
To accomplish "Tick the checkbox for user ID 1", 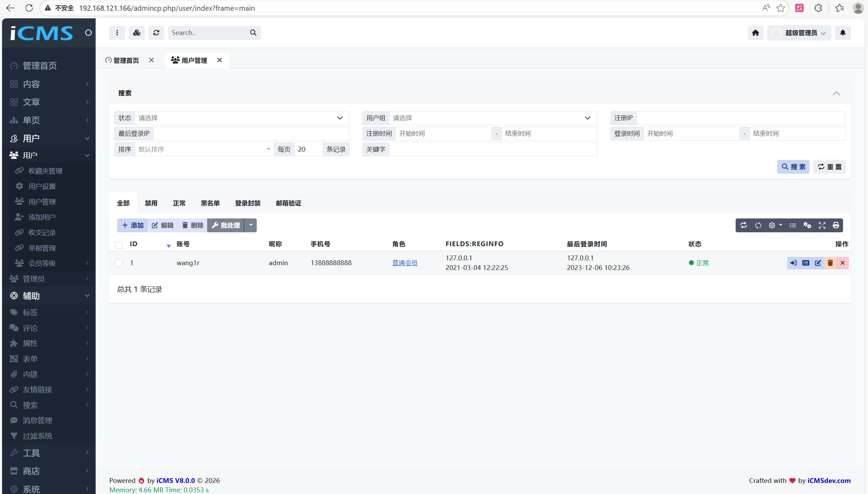I will pos(119,263).
